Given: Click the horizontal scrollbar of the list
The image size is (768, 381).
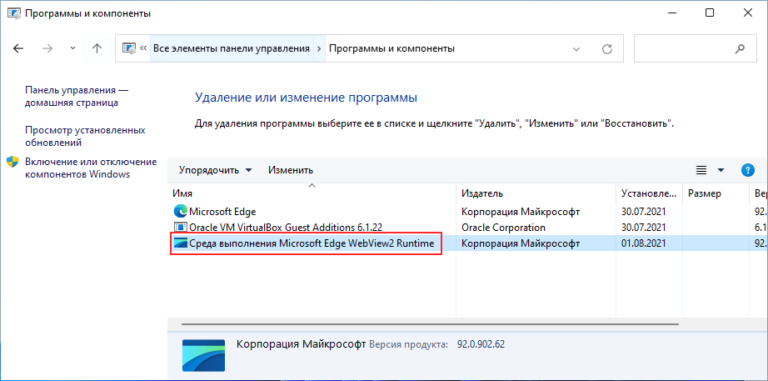Looking at the screenshot, I should 430,324.
